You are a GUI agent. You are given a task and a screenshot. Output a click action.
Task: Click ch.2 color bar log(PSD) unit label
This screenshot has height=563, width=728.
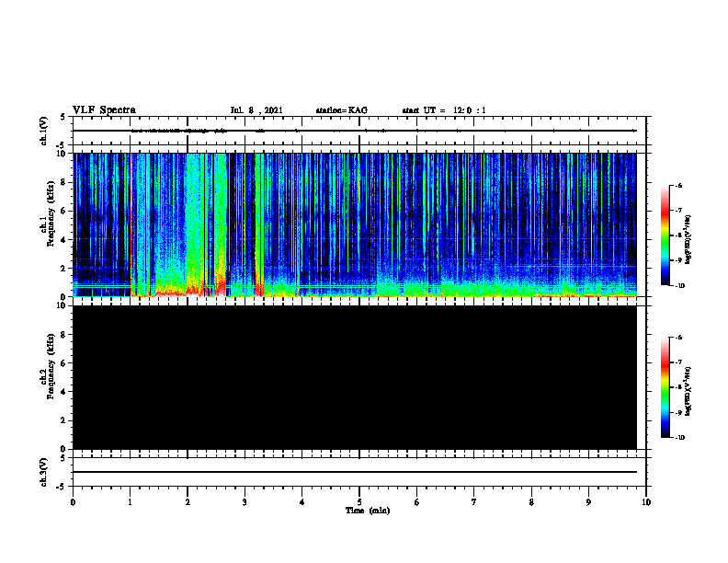pos(688,391)
